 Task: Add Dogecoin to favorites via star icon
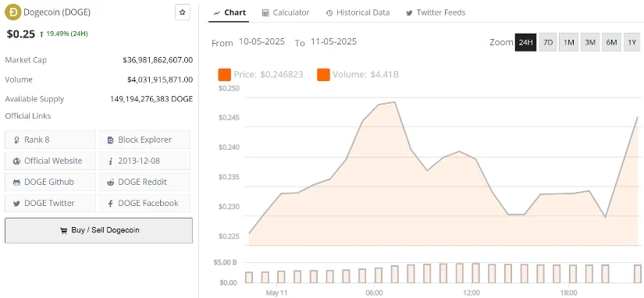click(x=183, y=12)
